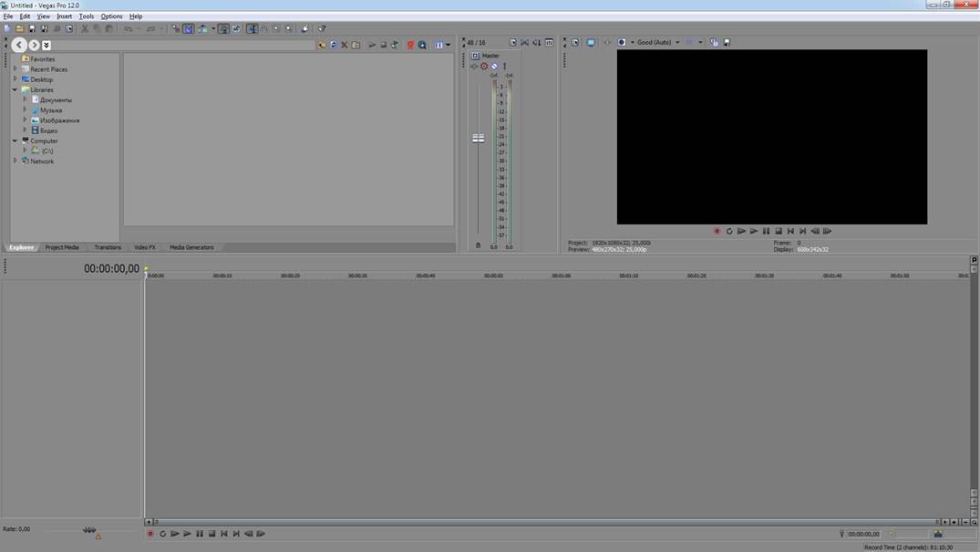This screenshot has width=980, height=552.
Task: Open Project Video Properties in preview window
Action: click(x=575, y=43)
